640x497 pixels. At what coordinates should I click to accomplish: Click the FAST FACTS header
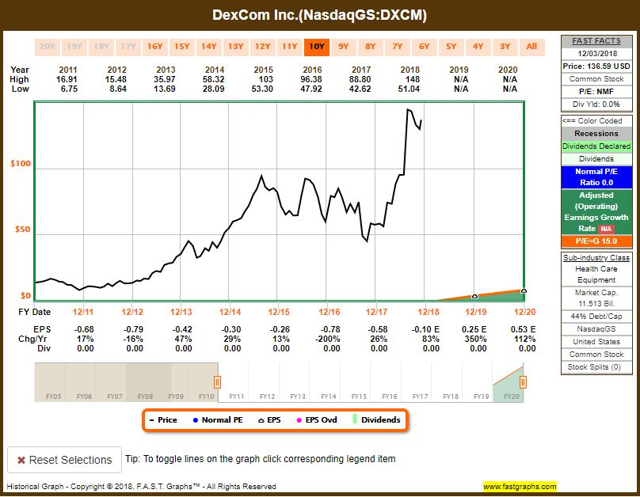(596, 41)
